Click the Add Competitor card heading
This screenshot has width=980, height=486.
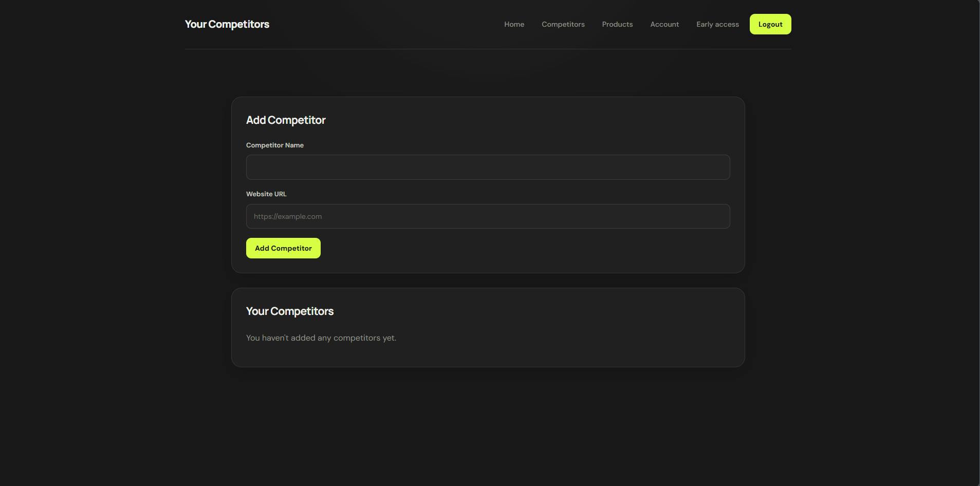pyautogui.click(x=286, y=120)
